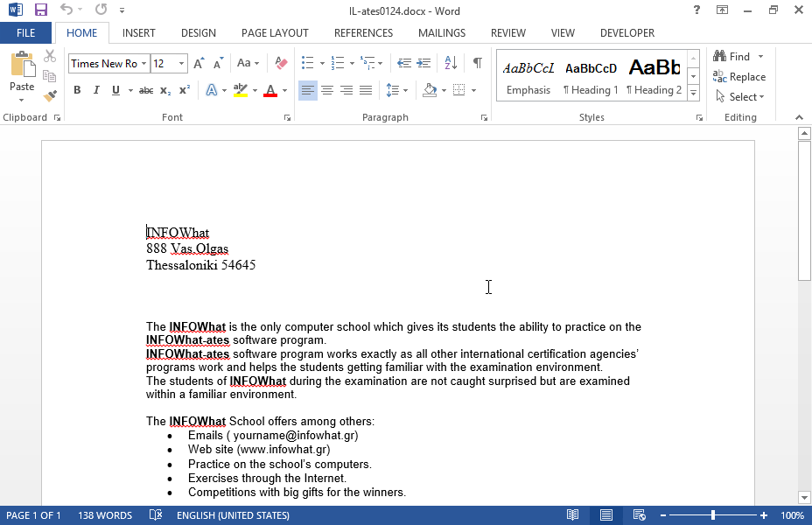Apply the Emphasis style
The height and width of the screenshot is (525, 812).
click(x=528, y=78)
